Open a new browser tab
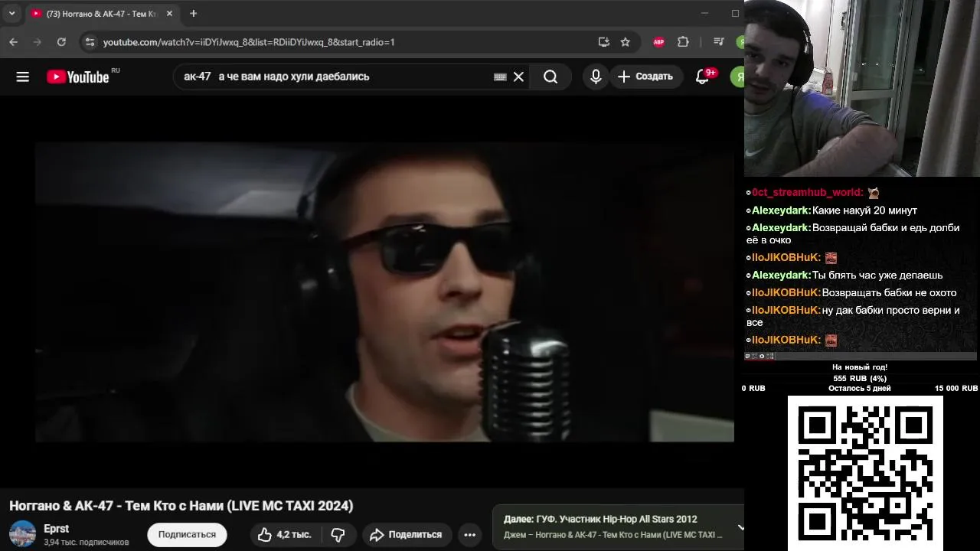 [193, 14]
